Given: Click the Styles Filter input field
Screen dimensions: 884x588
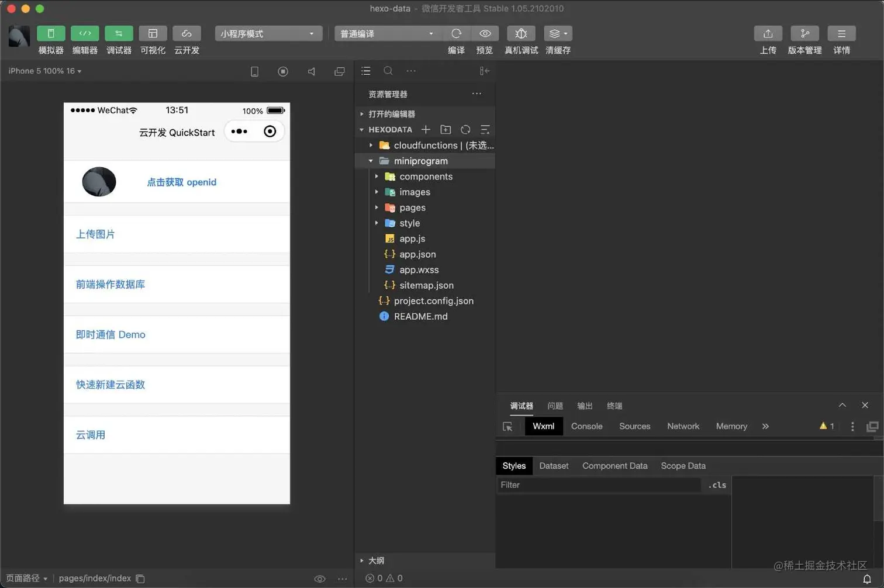Looking at the screenshot, I should click(599, 485).
